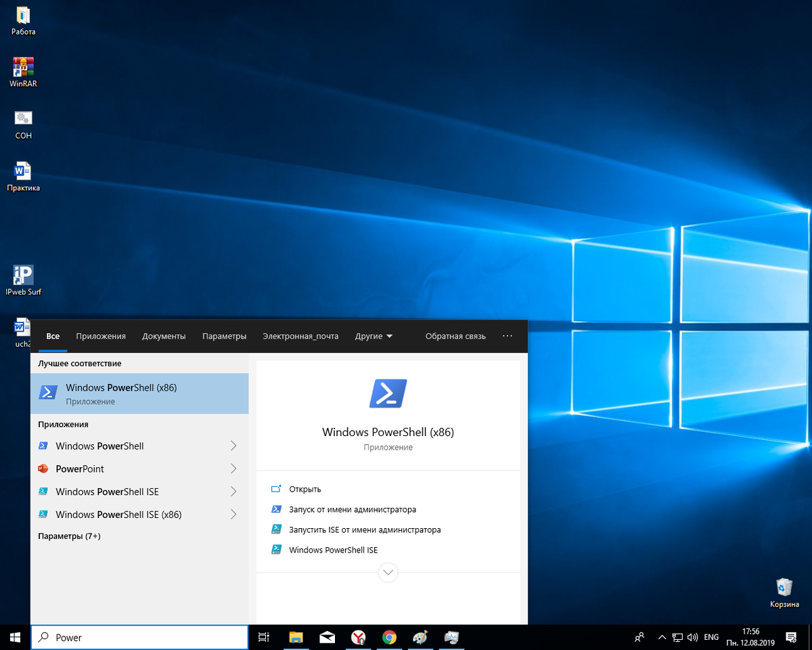Click the Windows PowerShell row label

(99, 446)
